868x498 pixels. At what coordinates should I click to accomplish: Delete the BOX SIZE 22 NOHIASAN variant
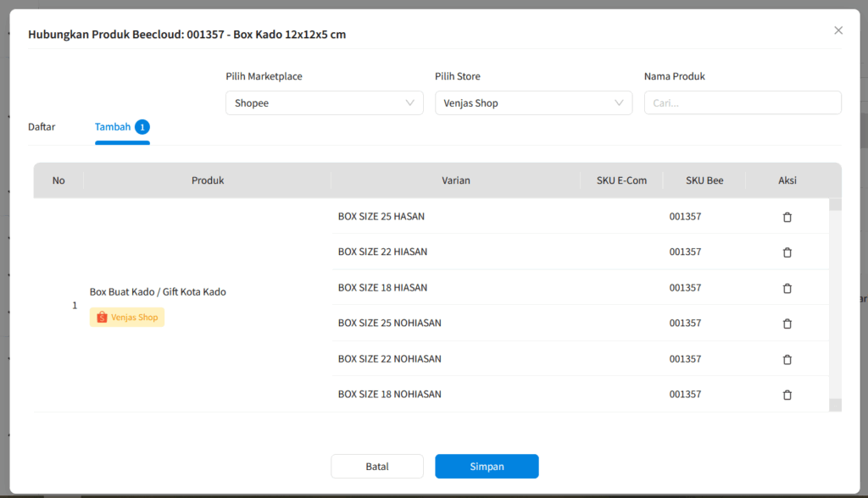(x=787, y=359)
